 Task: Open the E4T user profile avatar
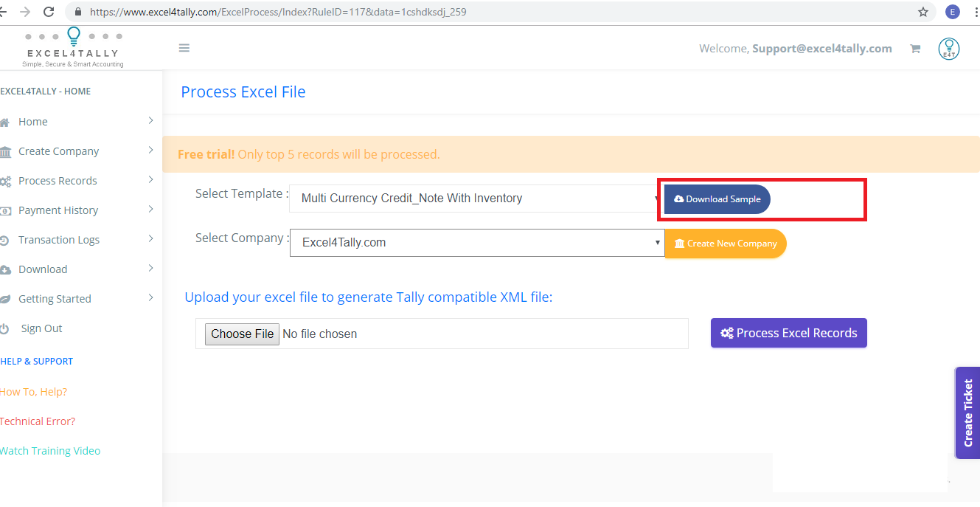[x=949, y=49]
